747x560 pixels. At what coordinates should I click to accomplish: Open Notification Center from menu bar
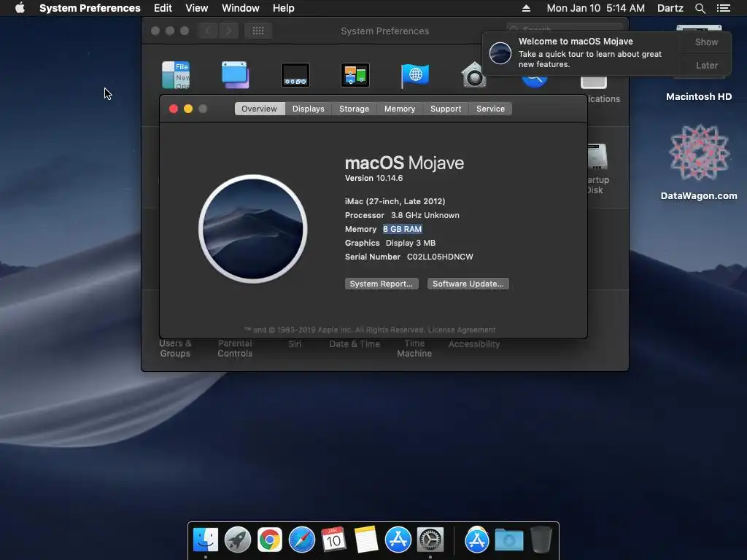coord(723,8)
